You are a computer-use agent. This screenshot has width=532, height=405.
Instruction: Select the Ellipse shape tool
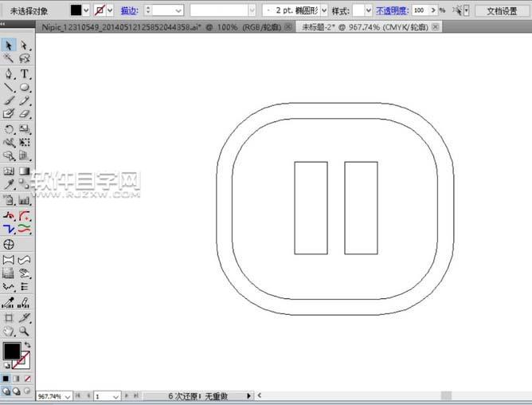click(x=25, y=88)
